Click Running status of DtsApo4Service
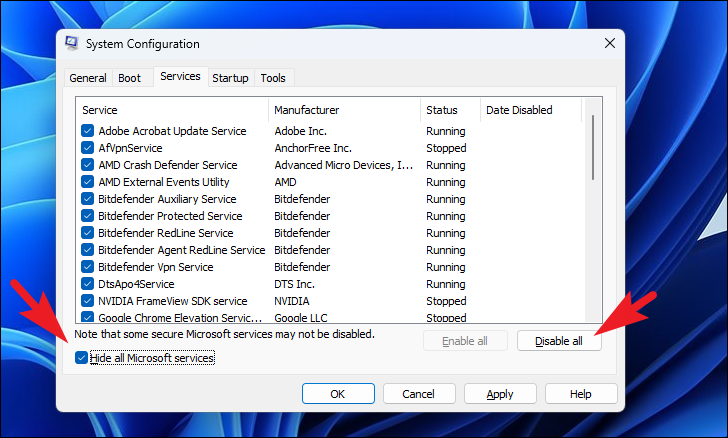This screenshot has width=728, height=438. coord(446,284)
